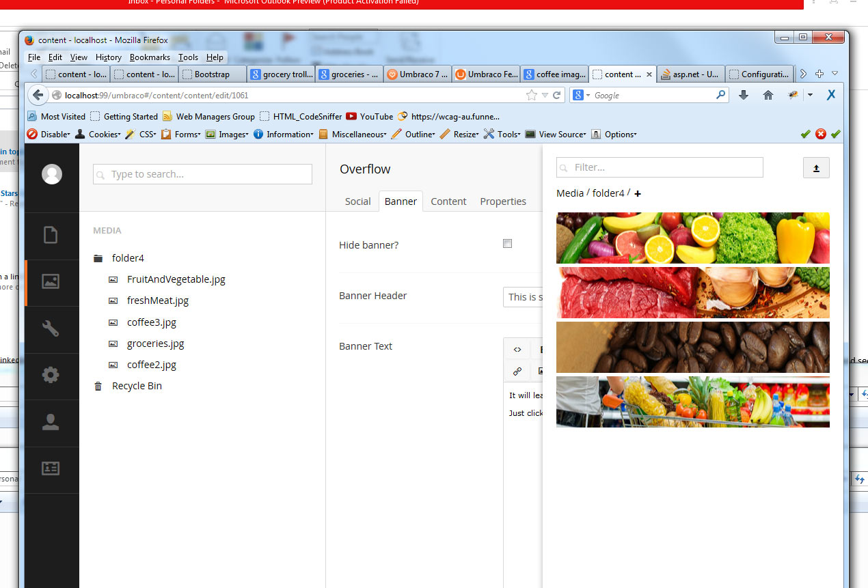Select coffee3.jpg in media tree

tap(152, 322)
